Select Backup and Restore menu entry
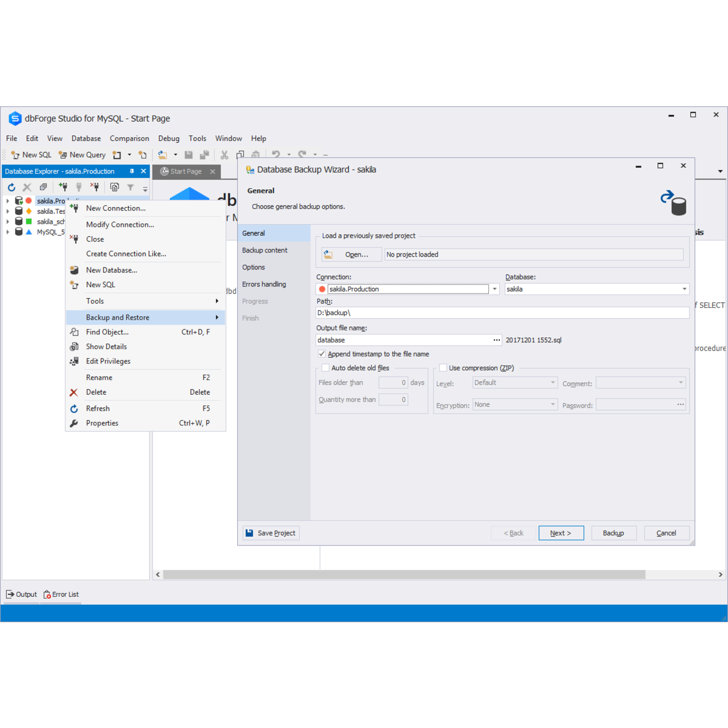This screenshot has width=728, height=728. coord(118,317)
